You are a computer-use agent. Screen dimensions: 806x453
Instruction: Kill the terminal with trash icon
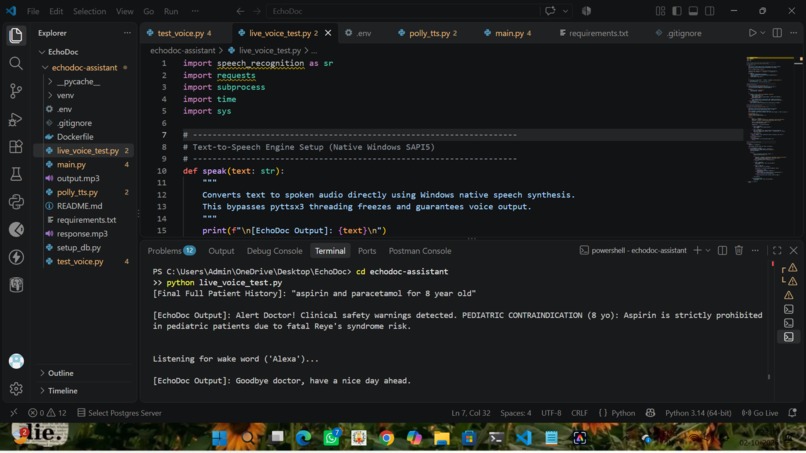point(739,250)
